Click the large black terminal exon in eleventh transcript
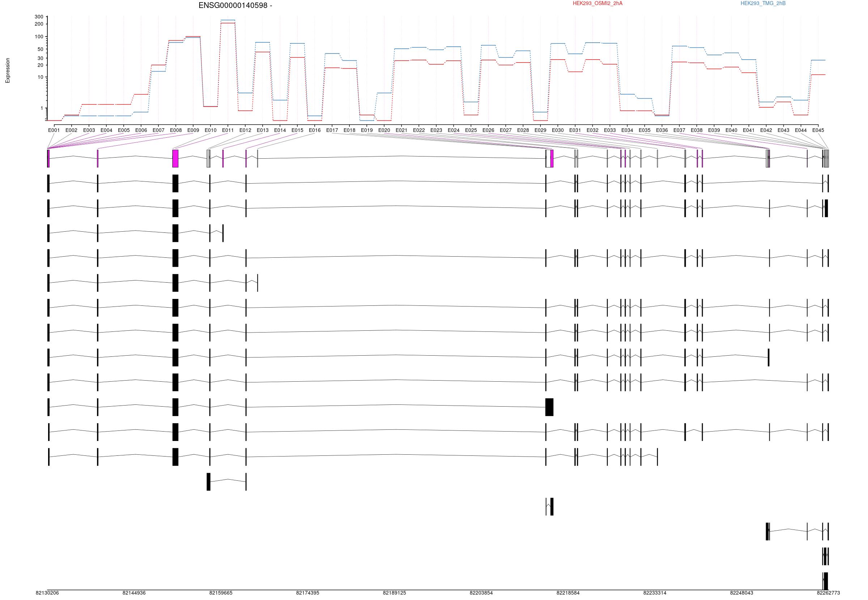This screenshot has height=600, width=868. pyautogui.click(x=549, y=407)
